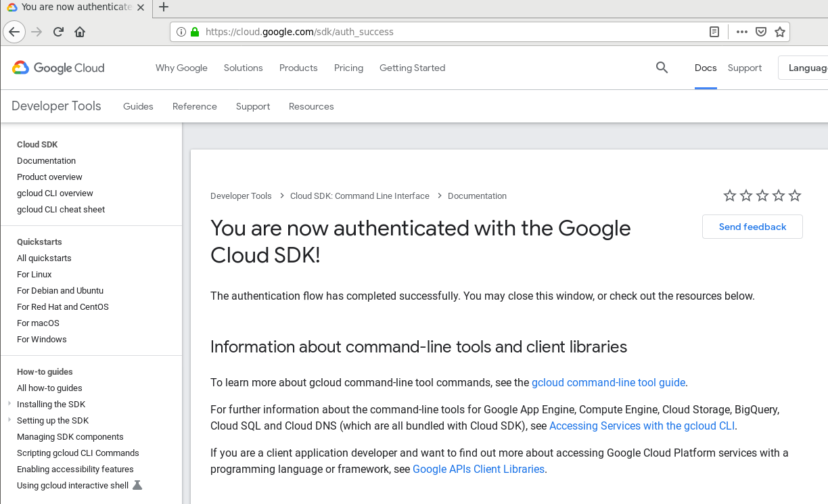The image size is (828, 504).
Task: Open the site search magnifier
Action: (662, 68)
